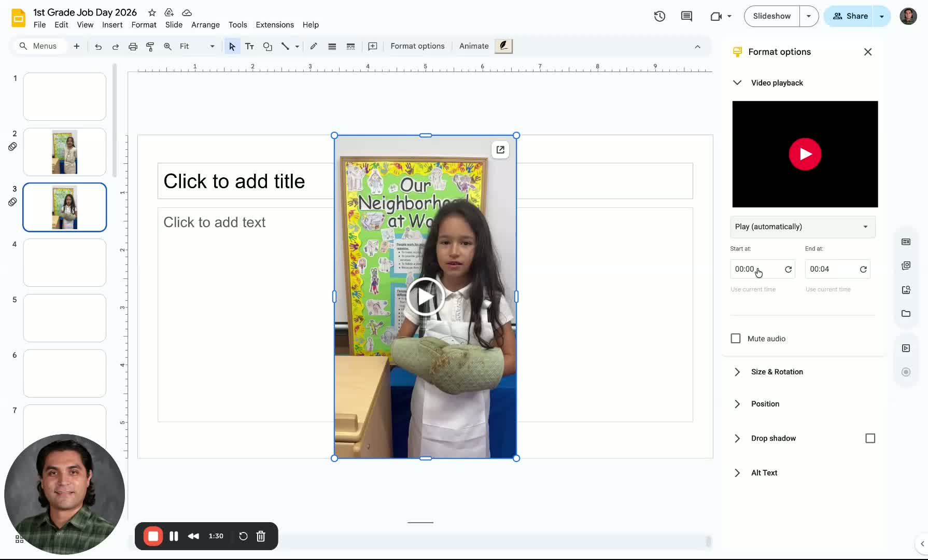Click Use current time under End at
The image size is (928, 560).
click(828, 289)
